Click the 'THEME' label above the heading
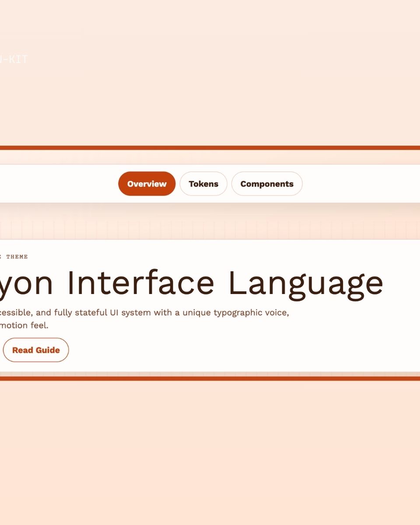 [x=17, y=257]
